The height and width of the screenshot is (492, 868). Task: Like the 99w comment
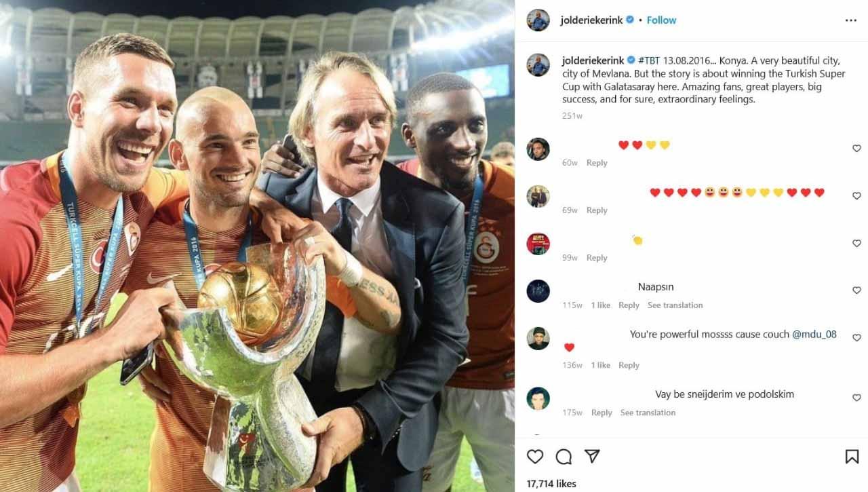[856, 243]
